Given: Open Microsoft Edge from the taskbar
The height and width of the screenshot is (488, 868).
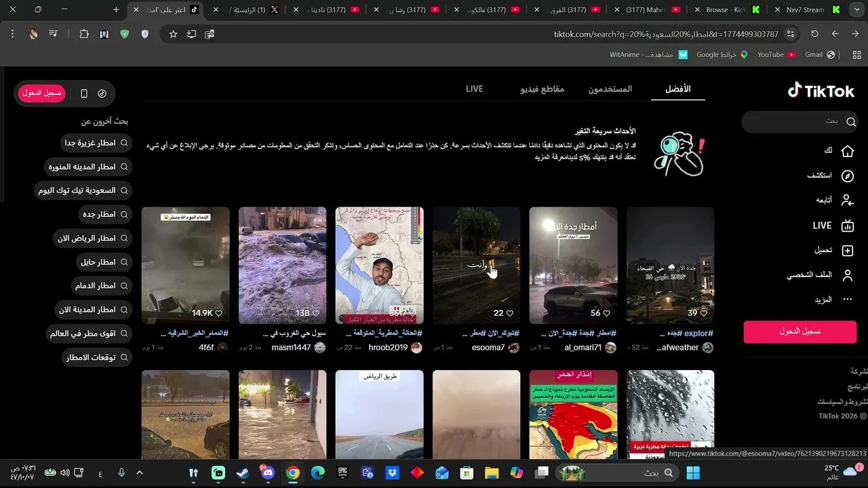Looking at the screenshot, I should point(317,473).
